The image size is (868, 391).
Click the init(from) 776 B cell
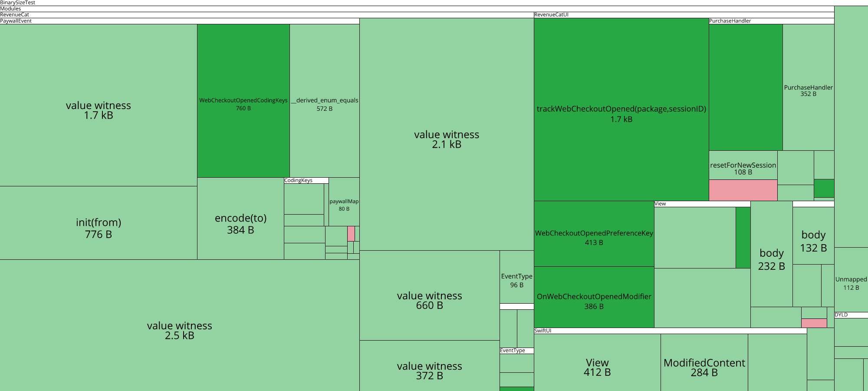(99, 223)
